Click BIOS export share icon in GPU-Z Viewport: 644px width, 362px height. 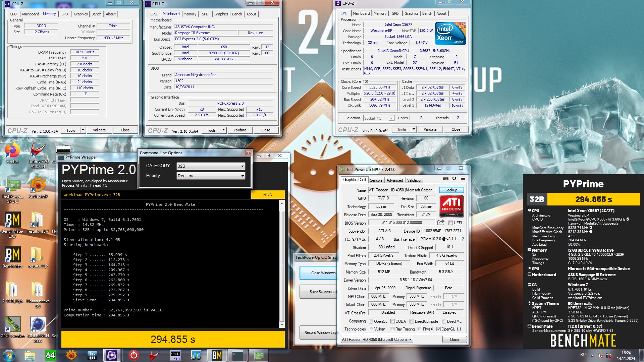pyautogui.click(x=441, y=223)
